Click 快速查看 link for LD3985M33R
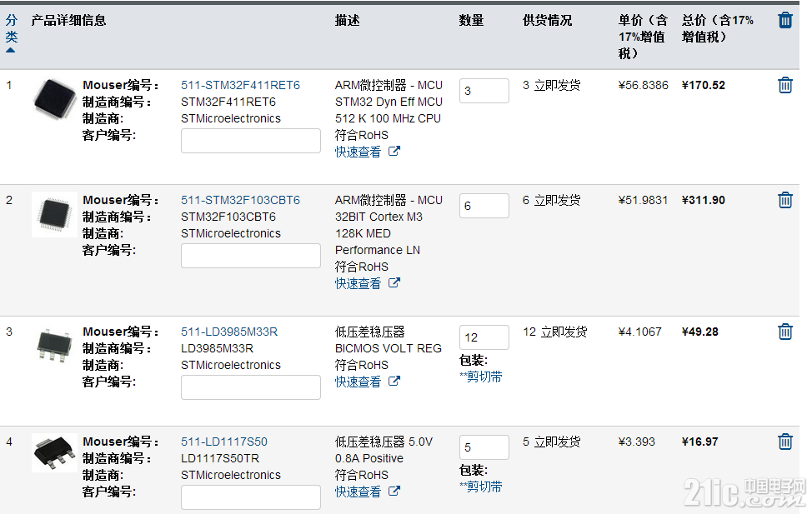Image resolution: width=812 pixels, height=514 pixels. 358,382
